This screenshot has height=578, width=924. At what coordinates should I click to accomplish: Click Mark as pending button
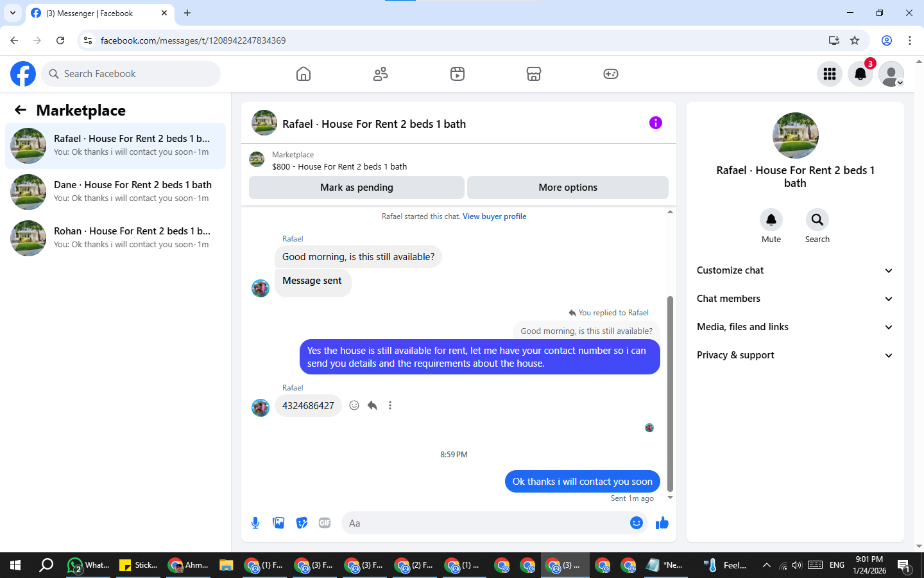[357, 188]
